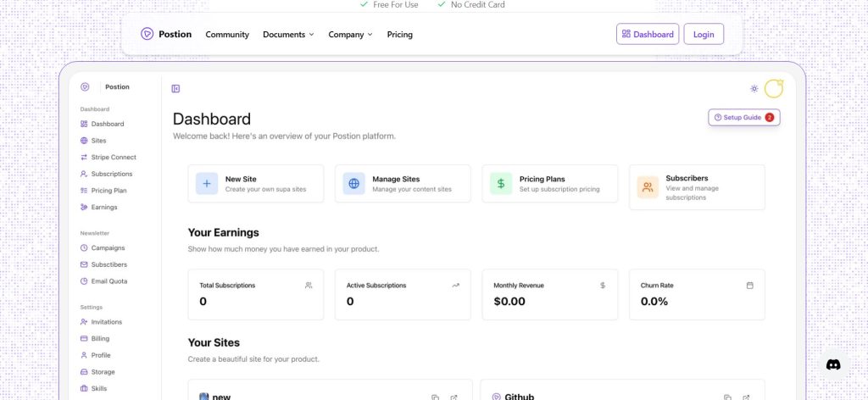The image size is (868, 400).
Task: Open external link on new site card
Action: point(454,397)
